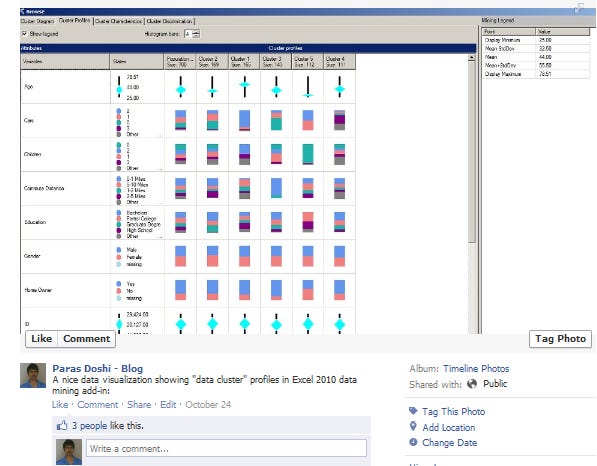This screenshot has width=597, height=466.
Task: Click the clock icon beside Change Date
Action: (x=413, y=442)
